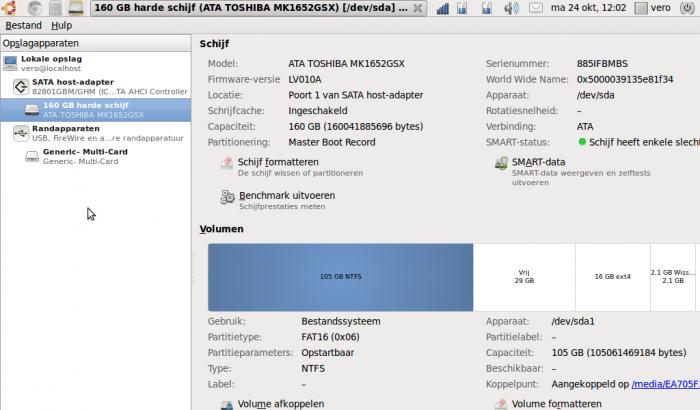The height and width of the screenshot is (410, 700).
Task: Open the network signal strength indicator
Action: (x=442, y=8)
